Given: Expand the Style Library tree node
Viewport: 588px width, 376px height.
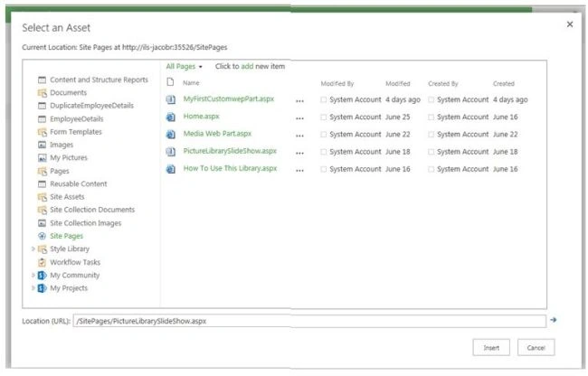Looking at the screenshot, I should coord(33,249).
